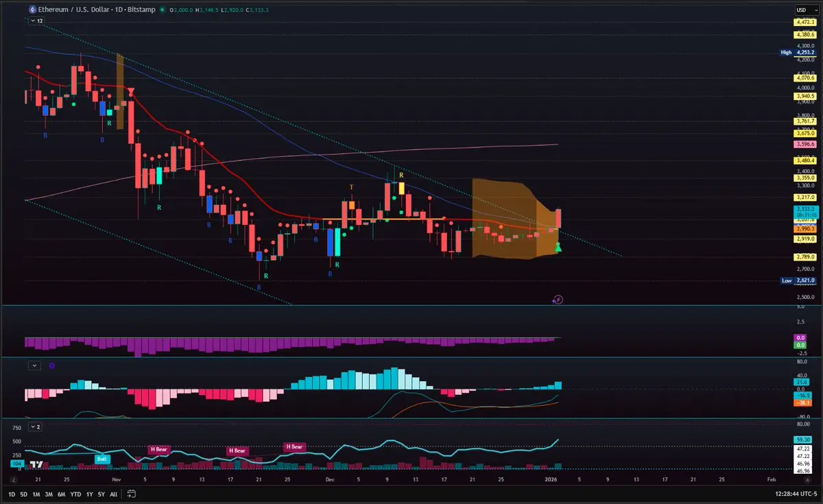The width and height of the screenshot is (823, 504).
Task: Click the yellow 4,472.3 price level label
Action: click(805, 22)
